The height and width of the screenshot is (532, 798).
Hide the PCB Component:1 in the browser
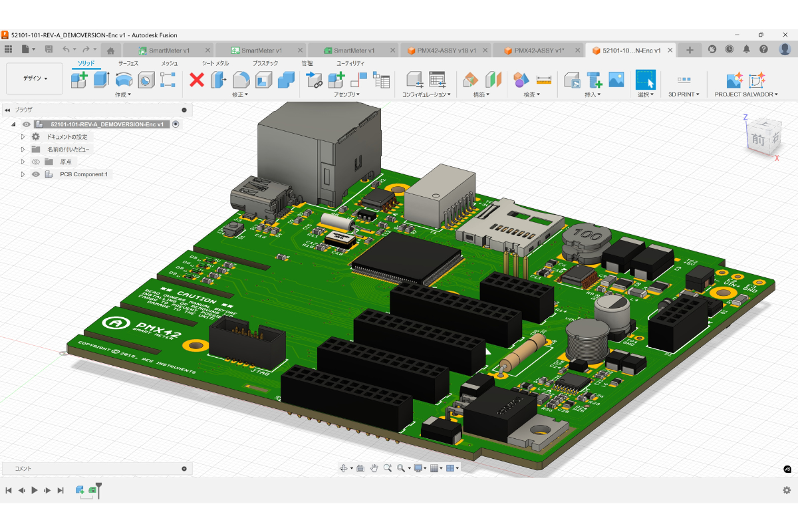point(35,174)
